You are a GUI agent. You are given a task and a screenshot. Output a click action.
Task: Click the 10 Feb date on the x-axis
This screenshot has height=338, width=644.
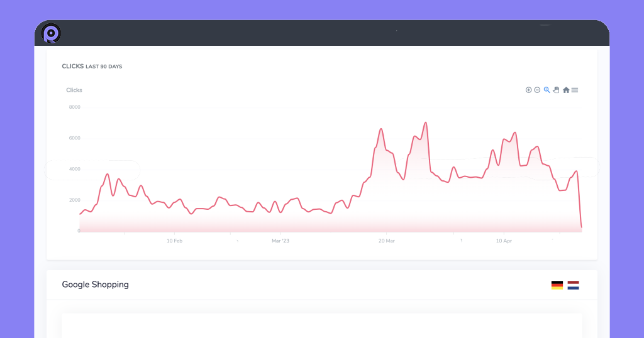pos(174,241)
